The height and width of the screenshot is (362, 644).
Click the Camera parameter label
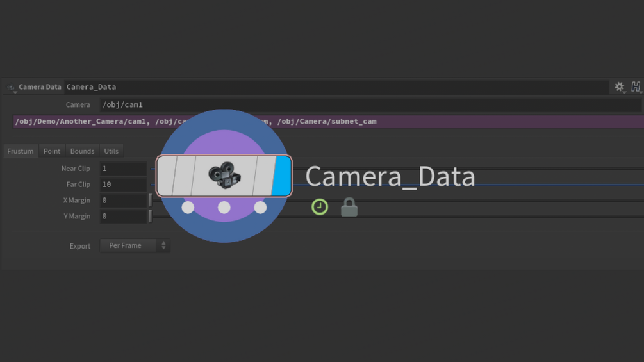click(78, 104)
